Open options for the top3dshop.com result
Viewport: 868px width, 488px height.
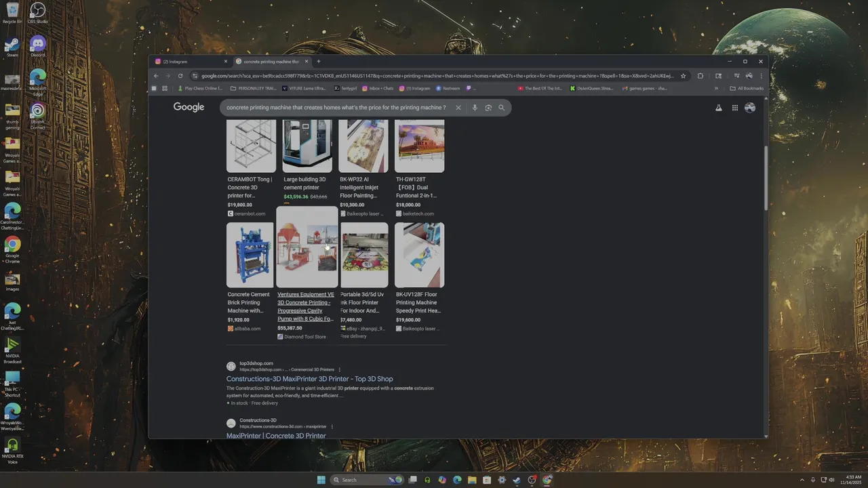click(340, 369)
